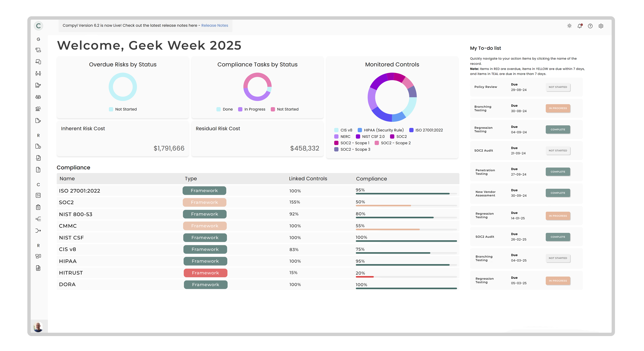The image size is (644, 351).
Task: Open the merge arrow icon in sidebar
Action: click(38, 231)
